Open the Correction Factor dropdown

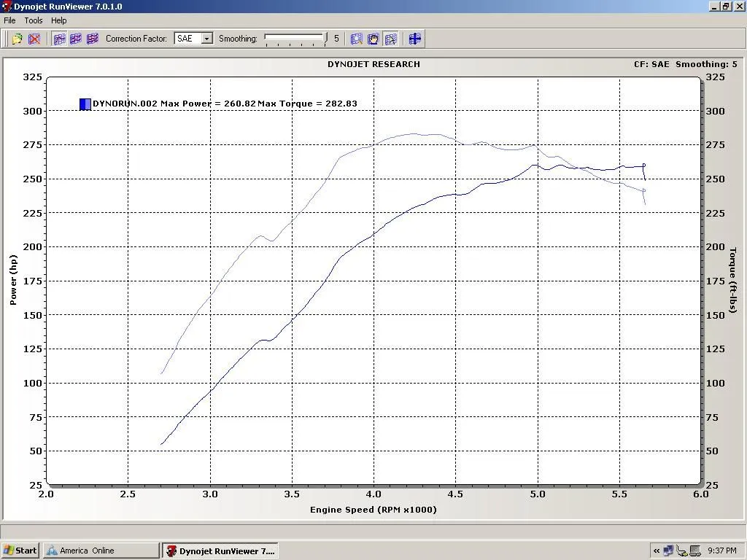coord(205,39)
